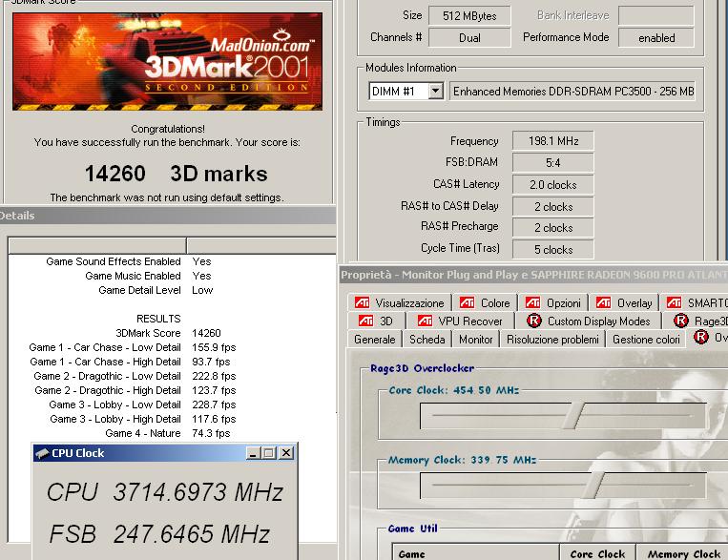Click the Cycle Time (Tras) 5 clocks value
The width and height of the screenshot is (728, 560).
553,249
